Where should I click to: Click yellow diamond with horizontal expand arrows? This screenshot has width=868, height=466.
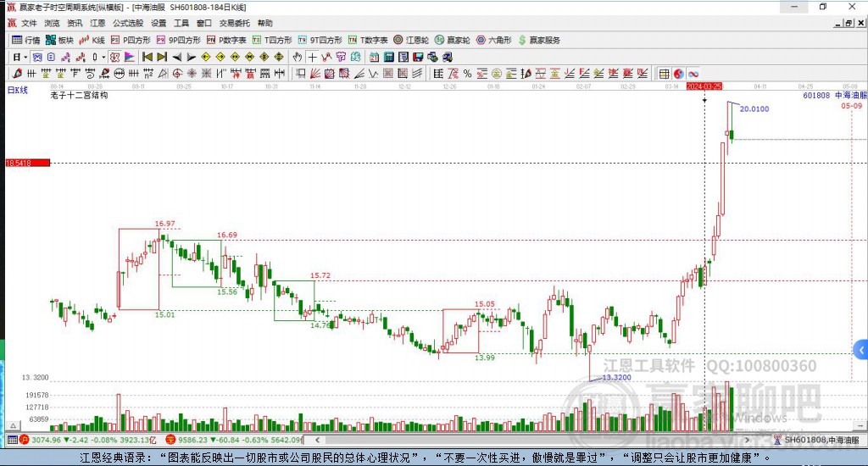236,57
